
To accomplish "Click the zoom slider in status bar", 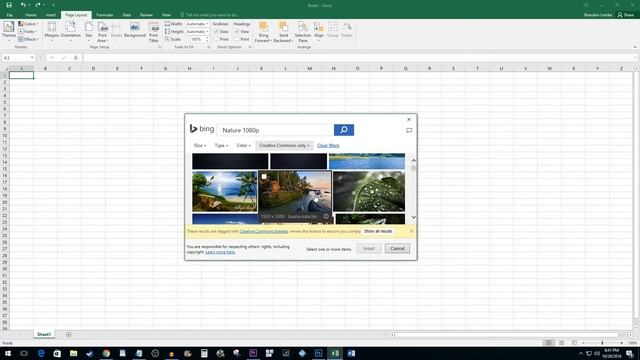I will 602,343.
